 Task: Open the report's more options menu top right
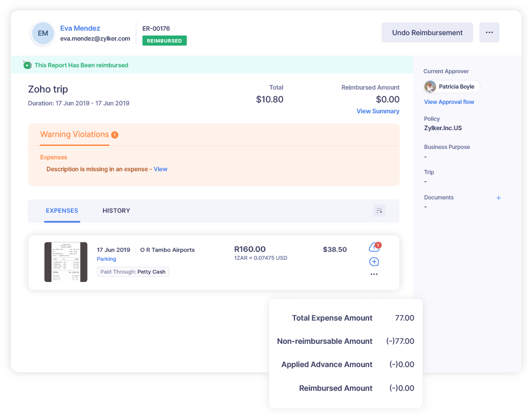[489, 32]
